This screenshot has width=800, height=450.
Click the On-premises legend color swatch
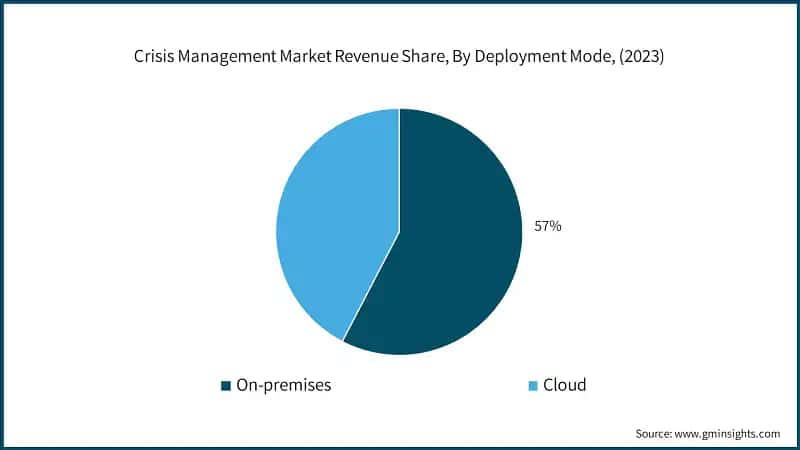pyautogui.click(x=226, y=386)
